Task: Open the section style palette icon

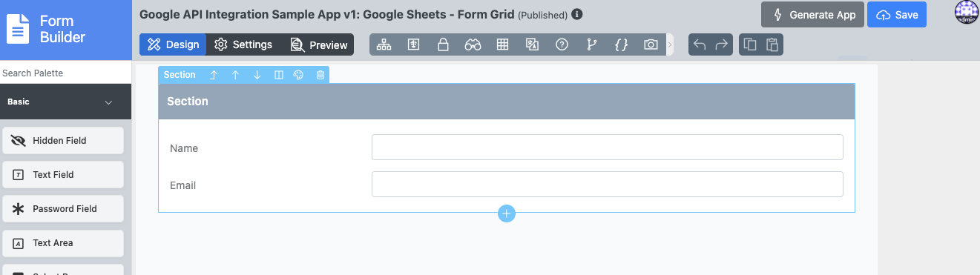Action: tap(299, 75)
